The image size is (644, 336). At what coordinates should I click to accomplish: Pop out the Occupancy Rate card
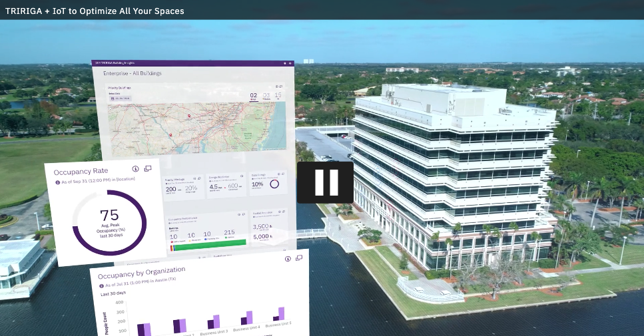click(x=148, y=168)
